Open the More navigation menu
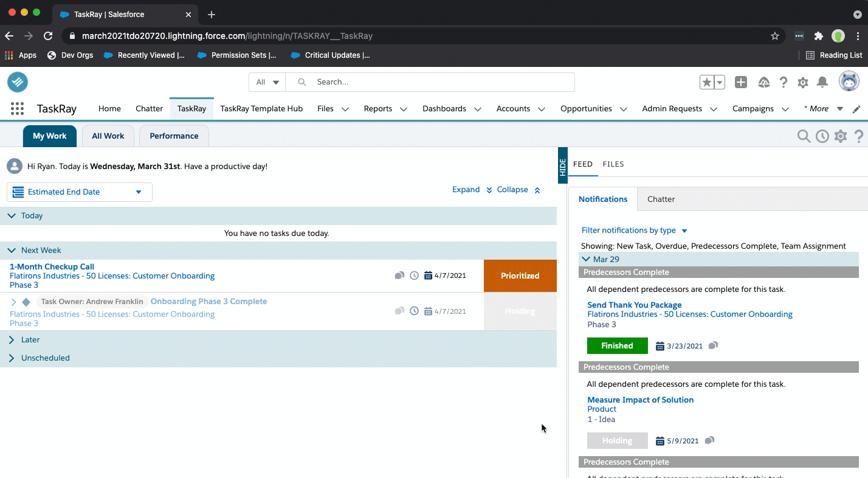Screen dimensions: 868x478 tap(824, 109)
